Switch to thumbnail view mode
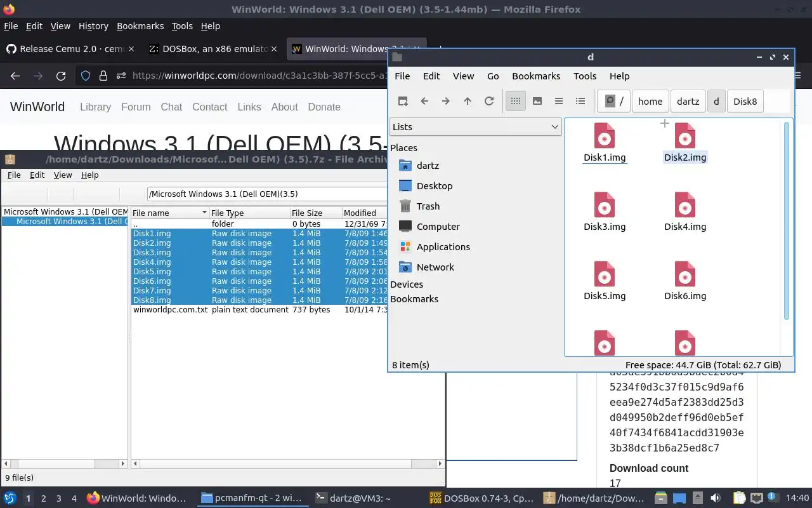 [x=537, y=101]
